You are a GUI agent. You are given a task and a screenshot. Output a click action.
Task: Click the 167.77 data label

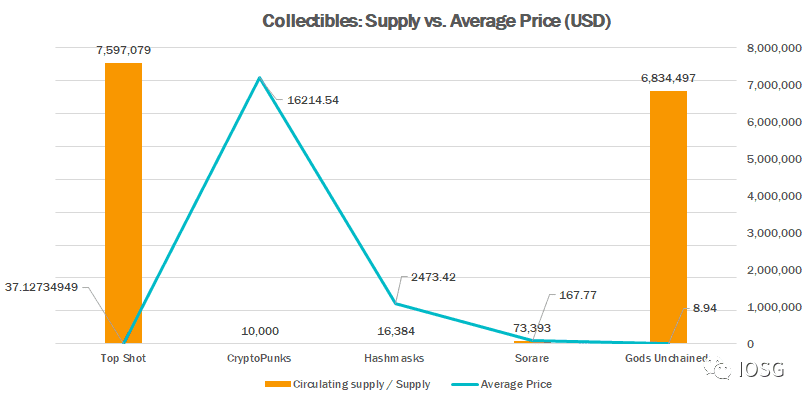pyautogui.click(x=578, y=295)
